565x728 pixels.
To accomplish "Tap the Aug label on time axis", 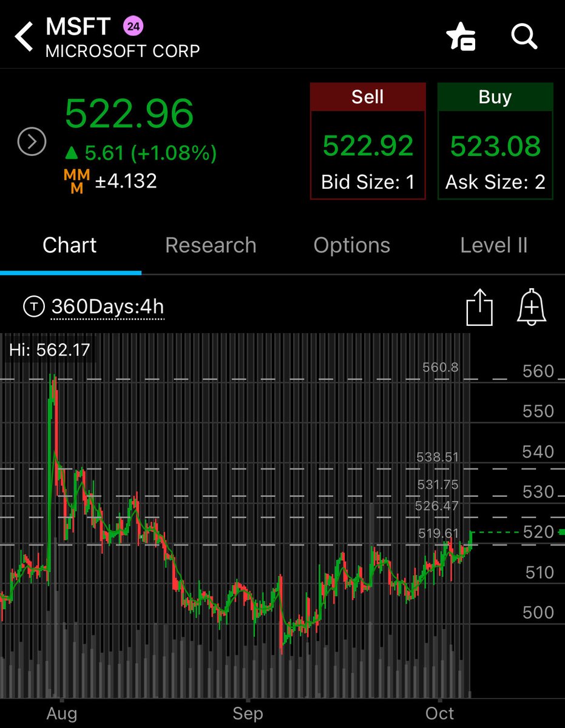I will point(61,713).
